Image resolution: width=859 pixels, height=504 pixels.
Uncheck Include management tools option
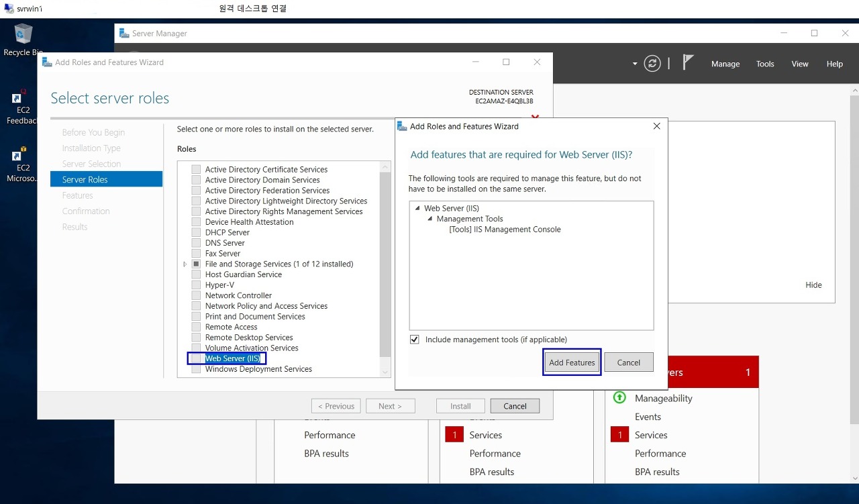(x=415, y=340)
